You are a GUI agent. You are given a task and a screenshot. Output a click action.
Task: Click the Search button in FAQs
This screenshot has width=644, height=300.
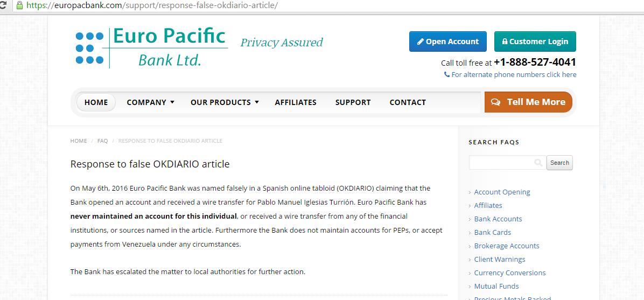click(x=559, y=163)
